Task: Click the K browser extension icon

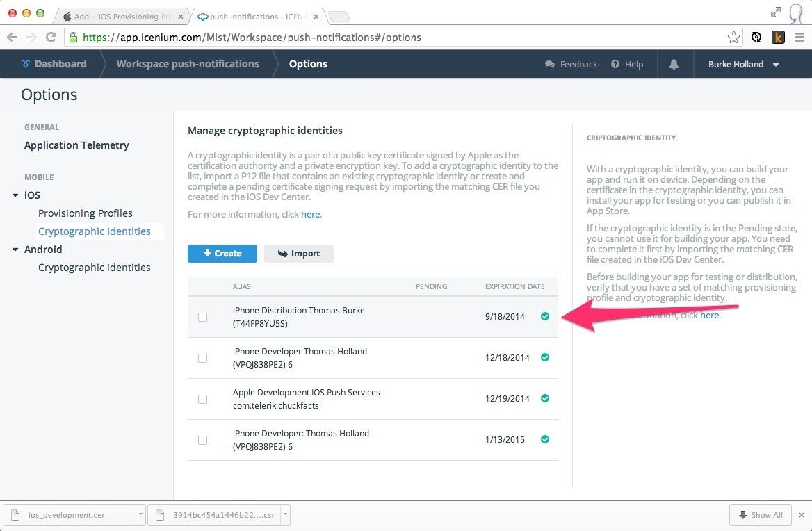Action: pos(778,38)
